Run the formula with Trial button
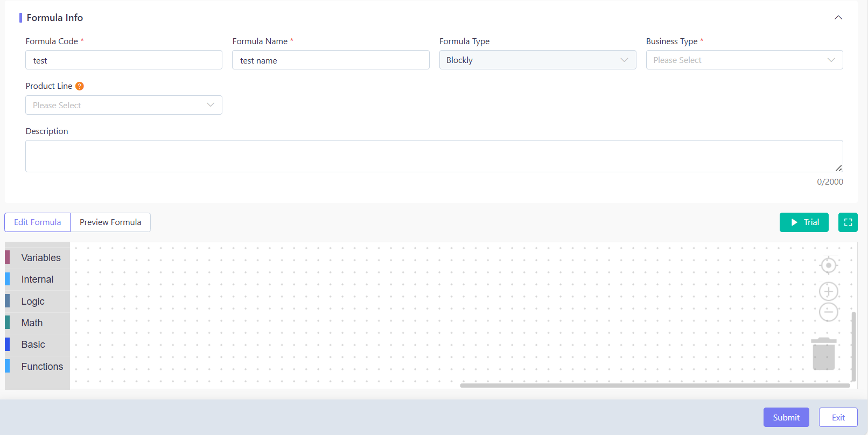 pos(804,222)
